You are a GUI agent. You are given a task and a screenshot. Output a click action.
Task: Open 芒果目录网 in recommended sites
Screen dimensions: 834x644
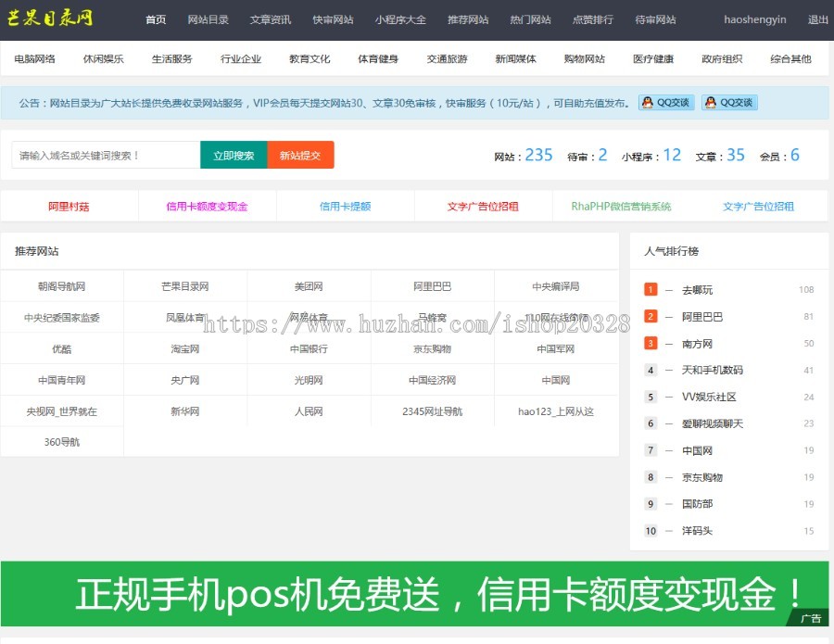click(185, 286)
